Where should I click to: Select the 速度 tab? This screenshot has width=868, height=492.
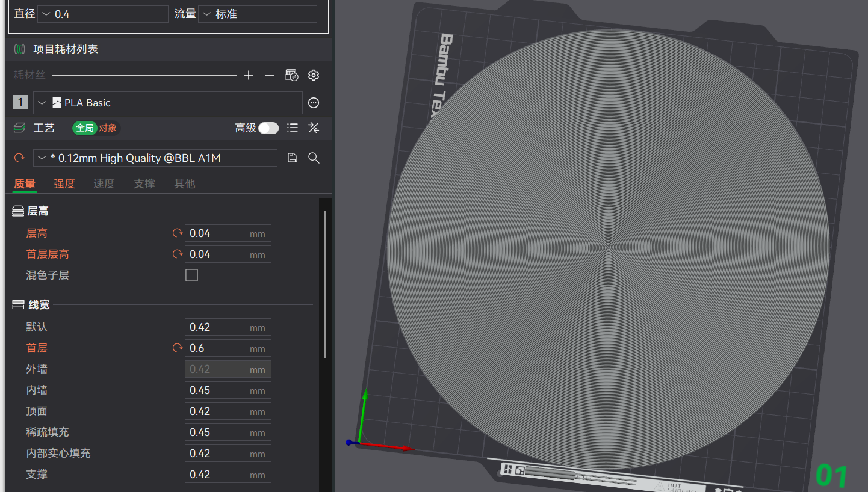tap(104, 183)
